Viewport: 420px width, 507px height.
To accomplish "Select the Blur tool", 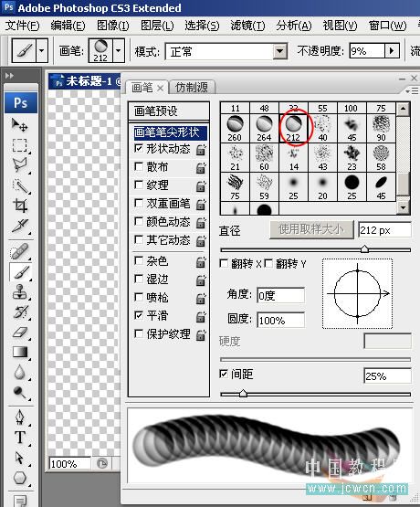I will click(x=20, y=372).
